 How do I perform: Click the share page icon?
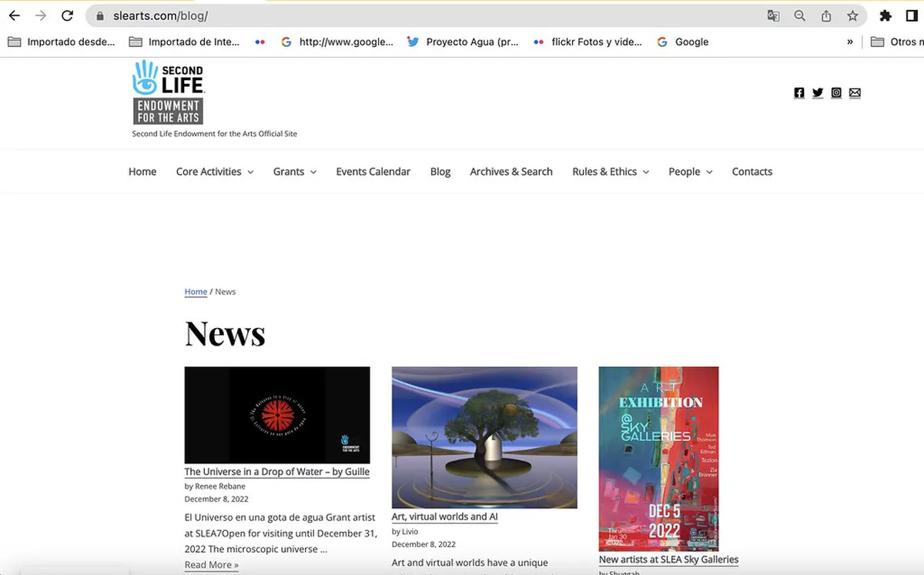click(x=826, y=15)
